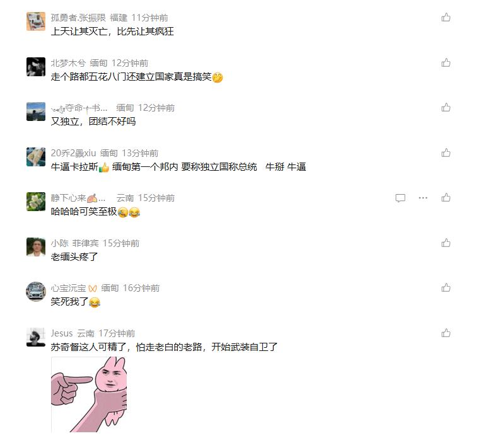Like the comment 哈哈哈可笑至极

click(446, 197)
